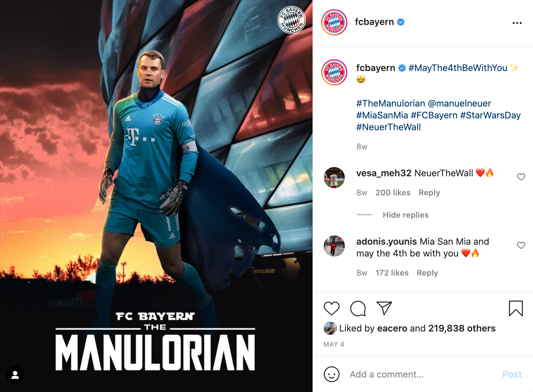View the 200 likes on vesa_meh32's comment
Viewport: 533px width, 392px height.
(x=393, y=193)
